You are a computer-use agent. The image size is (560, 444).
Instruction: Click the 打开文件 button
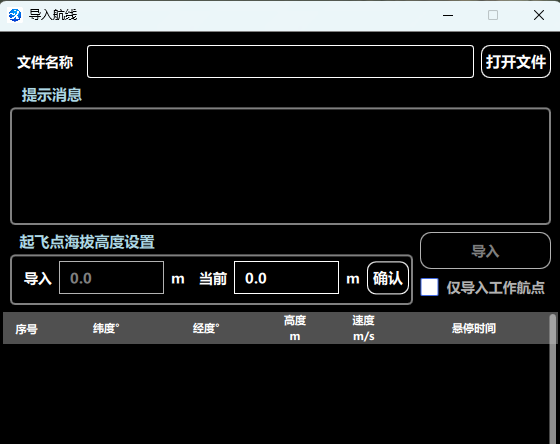pos(516,61)
